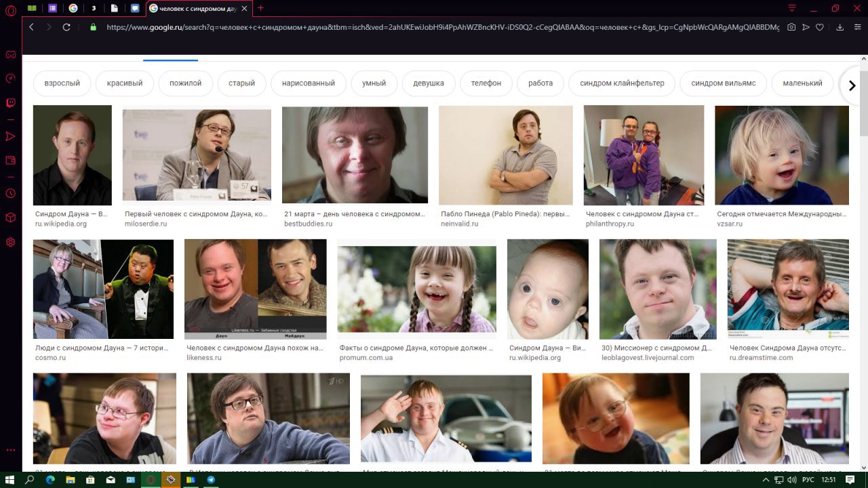Open Easy Setup sliders icon
Viewport: 868px width, 488px height.
[x=857, y=27]
